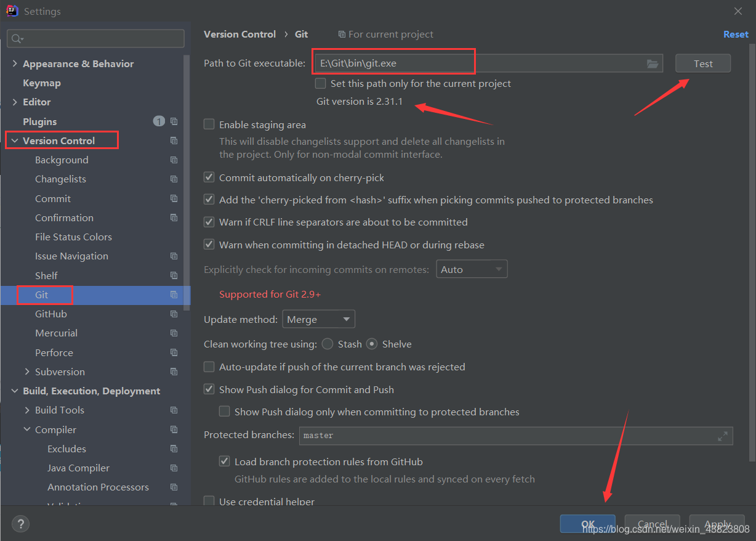Click the project-level icon beside GitHub
The image size is (756, 541).
(x=174, y=314)
